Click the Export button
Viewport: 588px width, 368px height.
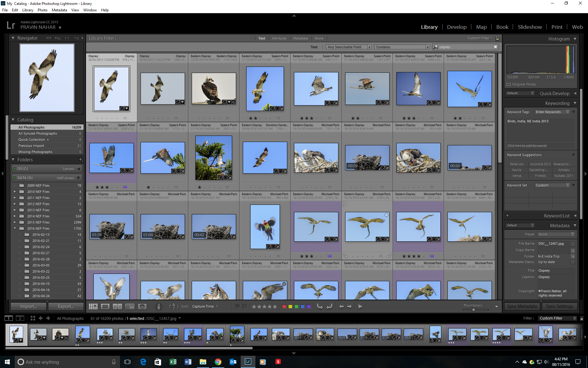(66, 306)
